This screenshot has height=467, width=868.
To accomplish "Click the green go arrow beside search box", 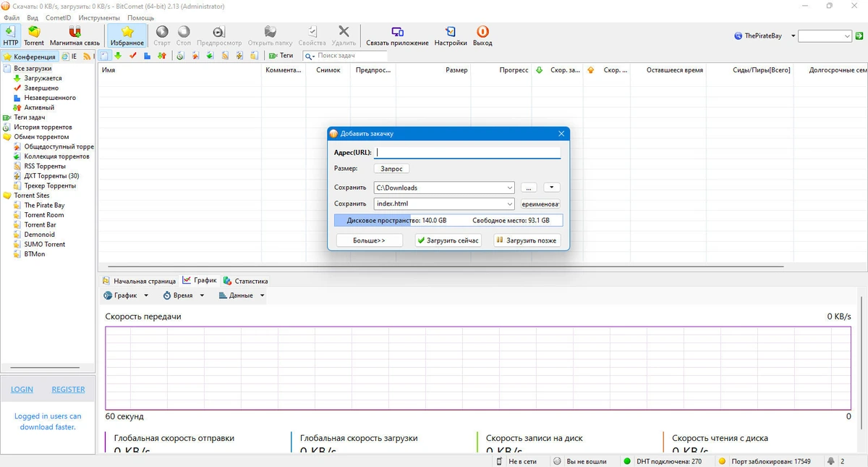I will pyautogui.click(x=860, y=35).
